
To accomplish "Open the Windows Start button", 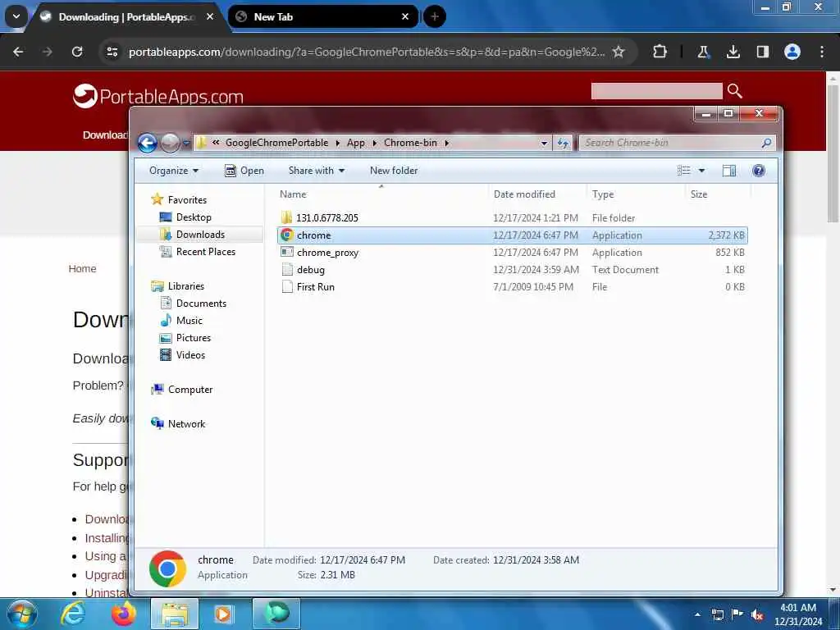I will click(21, 614).
